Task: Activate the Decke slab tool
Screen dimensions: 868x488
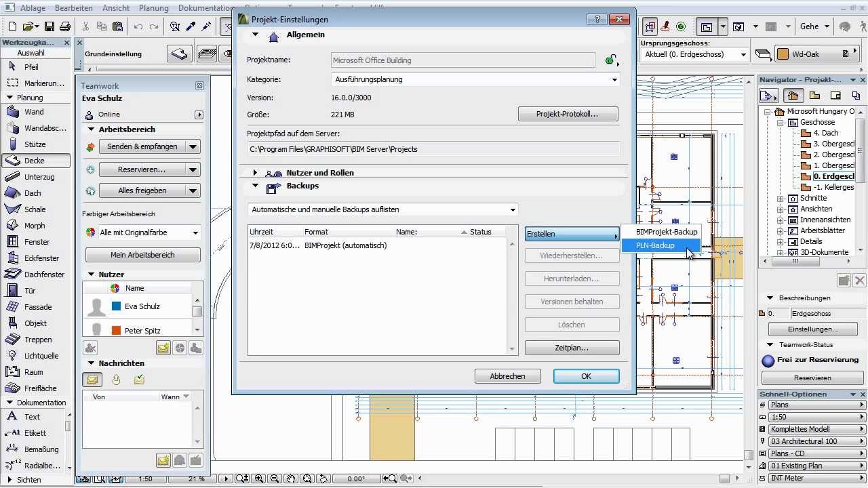Action: click(36, 161)
